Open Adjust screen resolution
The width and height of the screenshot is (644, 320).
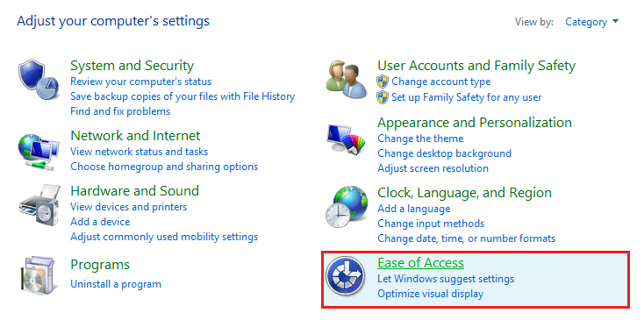433,168
